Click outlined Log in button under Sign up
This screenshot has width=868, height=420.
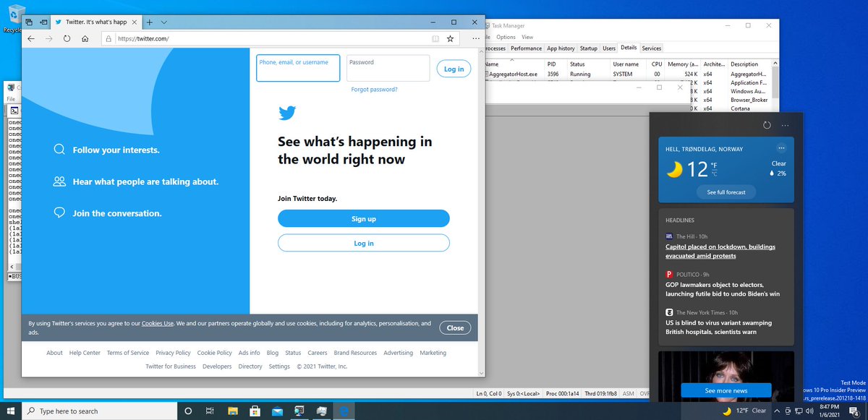pyautogui.click(x=364, y=243)
